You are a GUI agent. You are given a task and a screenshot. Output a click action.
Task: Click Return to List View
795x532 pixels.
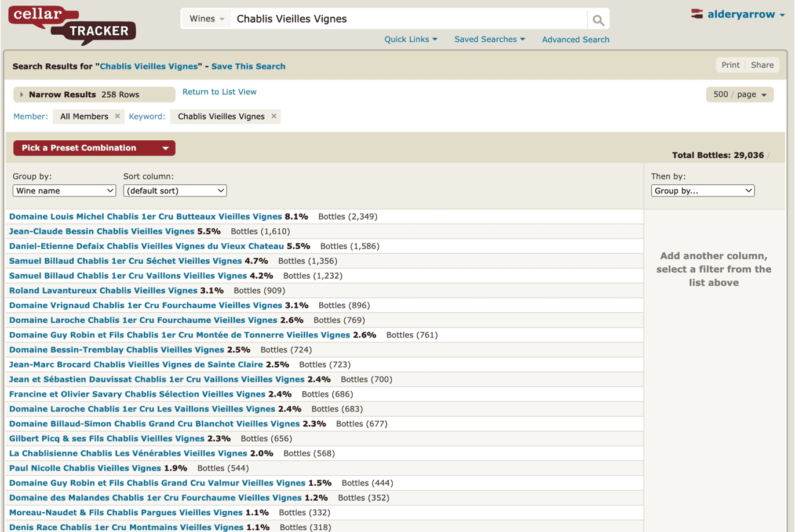coord(219,92)
